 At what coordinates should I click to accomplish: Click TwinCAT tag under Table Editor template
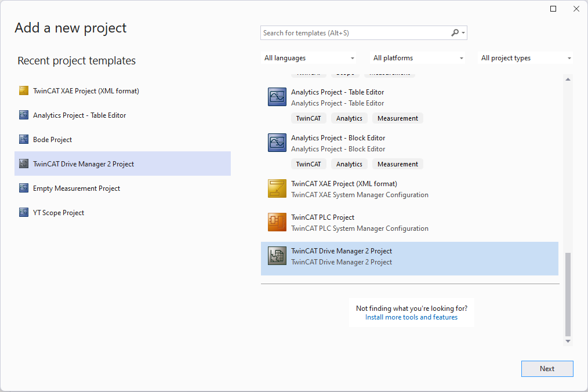coord(308,118)
